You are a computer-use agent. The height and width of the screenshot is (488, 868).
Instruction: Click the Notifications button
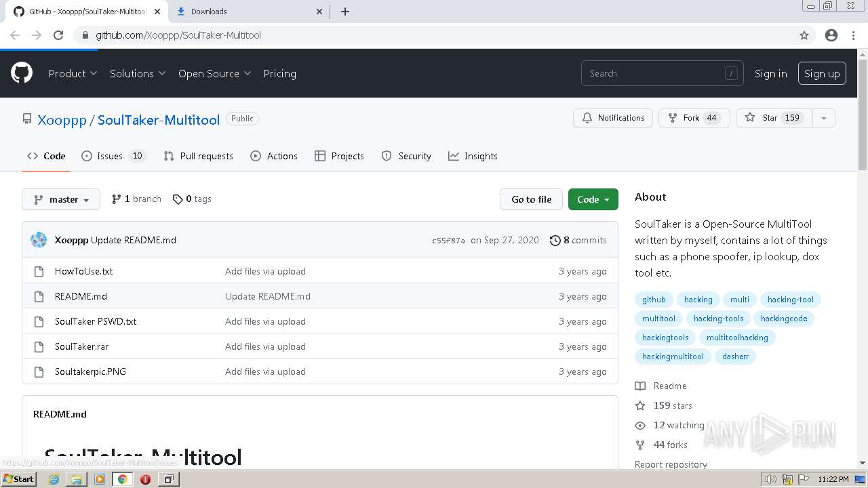click(x=613, y=118)
